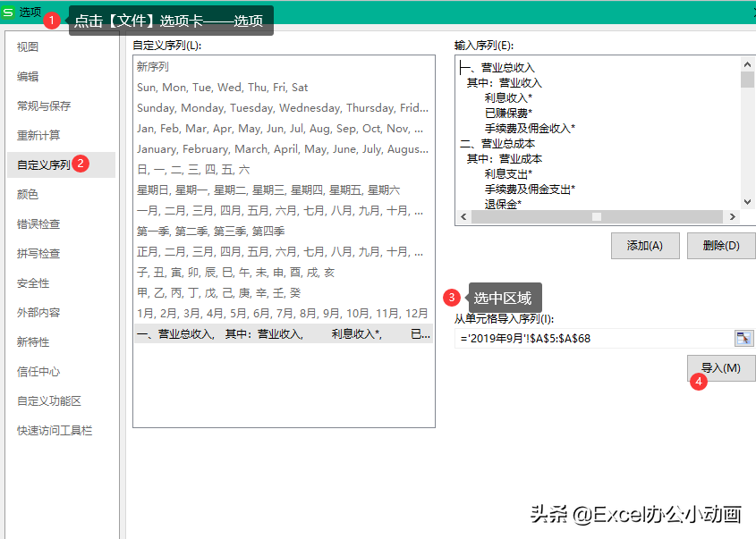Click the 利息支出* line
Screen dimensions: 756x539
point(509,174)
